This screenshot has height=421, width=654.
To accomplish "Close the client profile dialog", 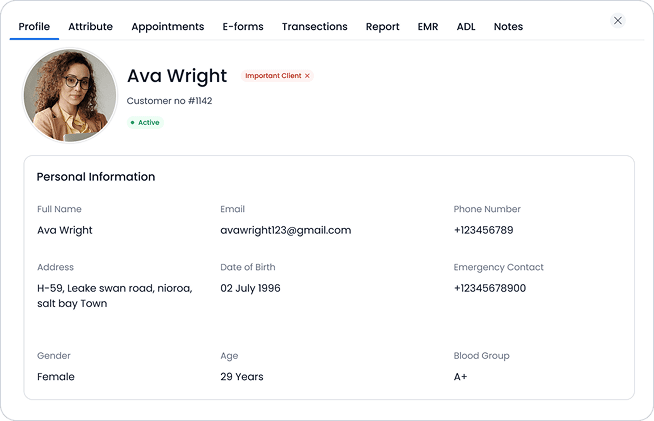I will (x=618, y=20).
